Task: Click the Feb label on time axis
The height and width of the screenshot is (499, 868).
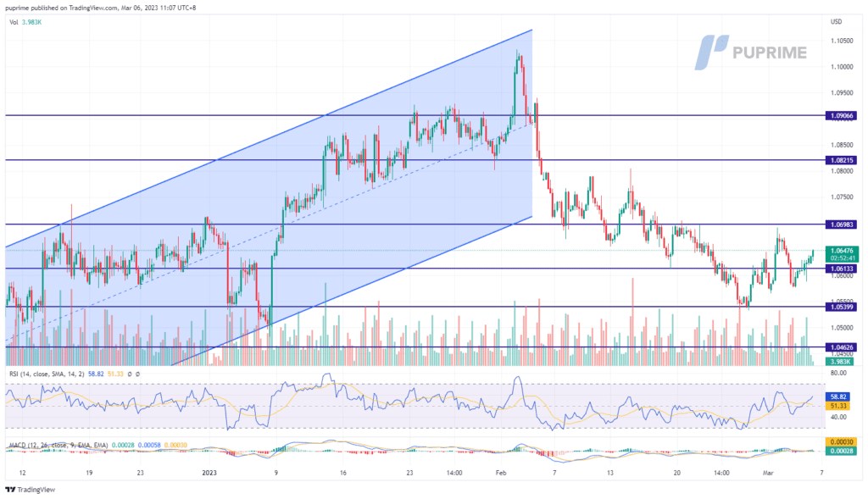Action: click(501, 473)
